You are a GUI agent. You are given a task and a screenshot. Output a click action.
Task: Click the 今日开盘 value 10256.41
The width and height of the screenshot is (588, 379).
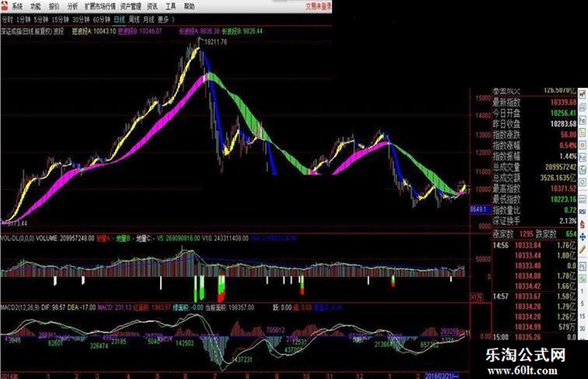(563, 113)
